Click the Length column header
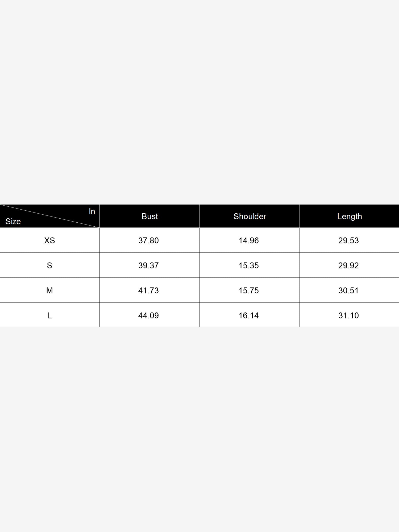The image size is (399, 532). 350,217
